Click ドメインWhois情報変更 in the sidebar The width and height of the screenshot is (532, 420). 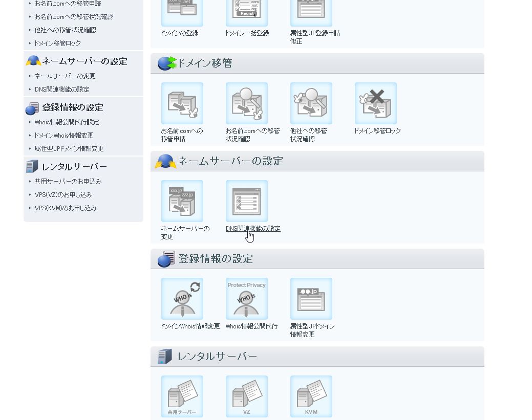[64, 135]
